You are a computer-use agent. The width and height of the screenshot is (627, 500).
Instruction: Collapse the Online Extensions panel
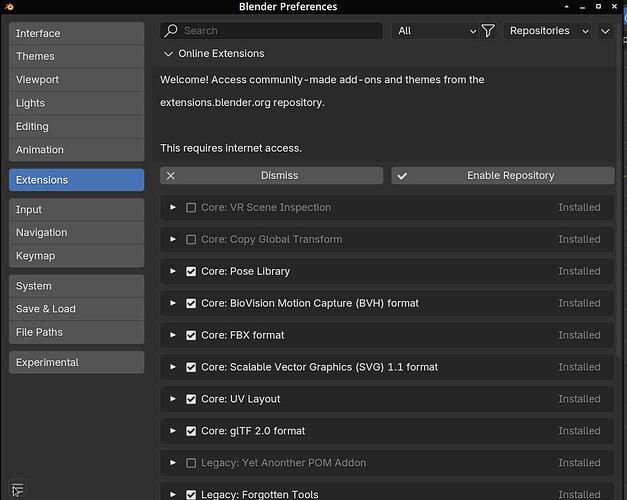point(168,54)
